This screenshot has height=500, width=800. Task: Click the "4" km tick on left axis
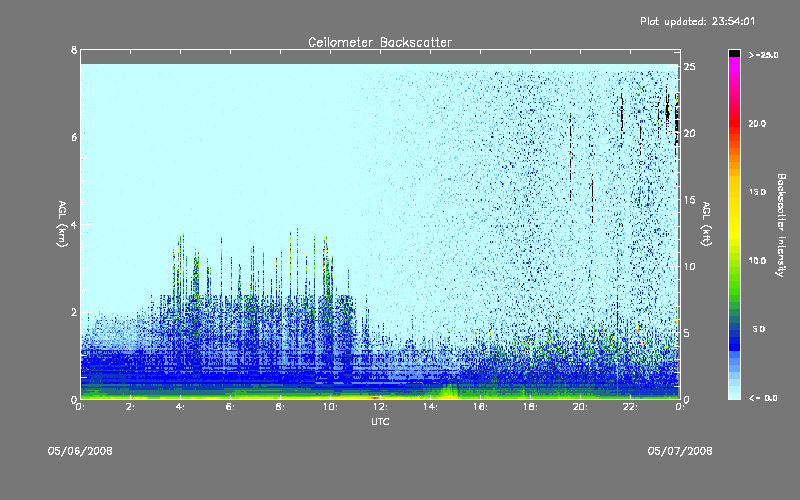pos(74,224)
